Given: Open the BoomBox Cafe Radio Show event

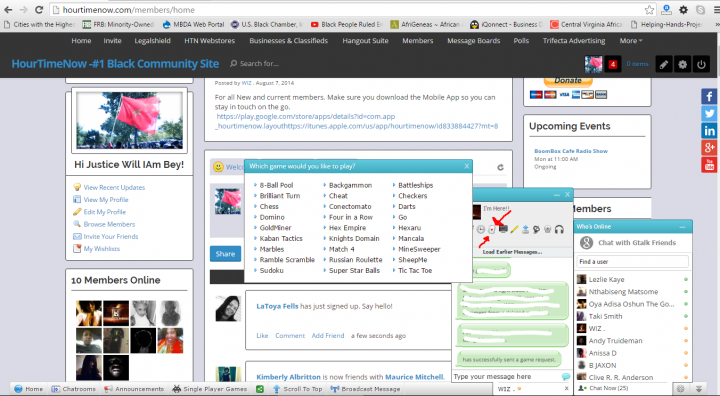Looking at the screenshot, I should [x=571, y=151].
